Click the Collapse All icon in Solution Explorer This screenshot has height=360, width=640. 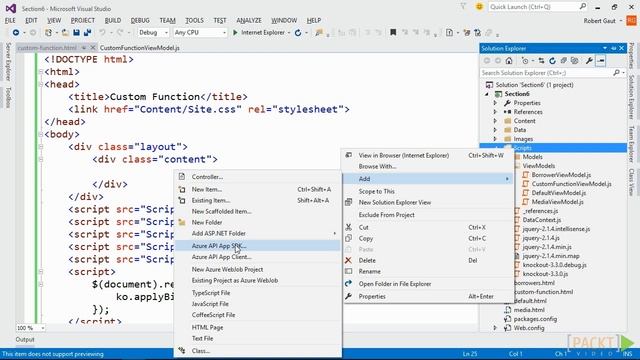[563, 61]
